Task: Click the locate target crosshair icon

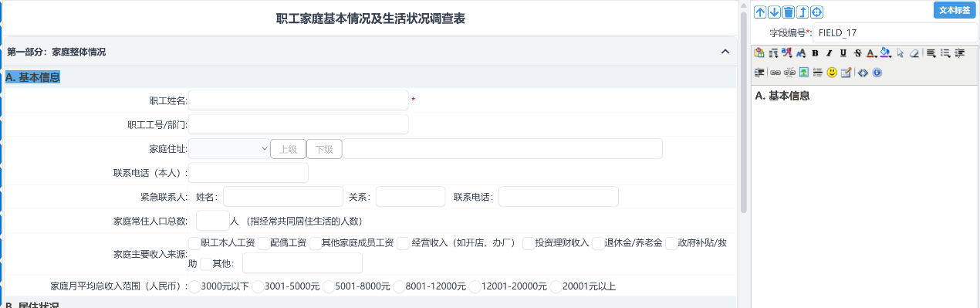Action: pos(816,12)
